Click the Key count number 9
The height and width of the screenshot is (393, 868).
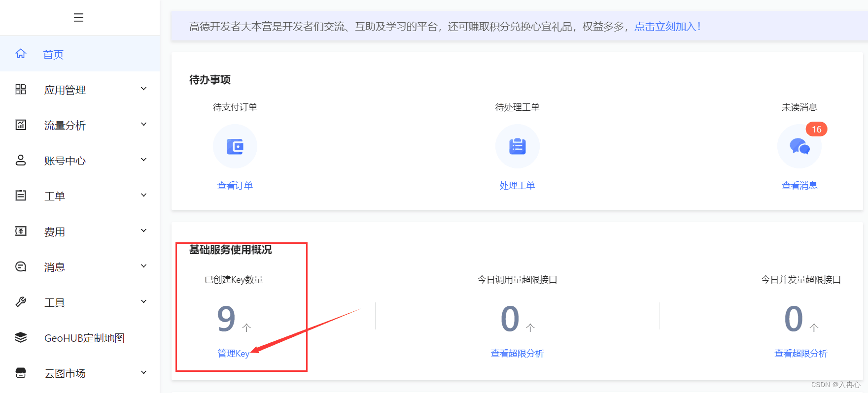226,318
